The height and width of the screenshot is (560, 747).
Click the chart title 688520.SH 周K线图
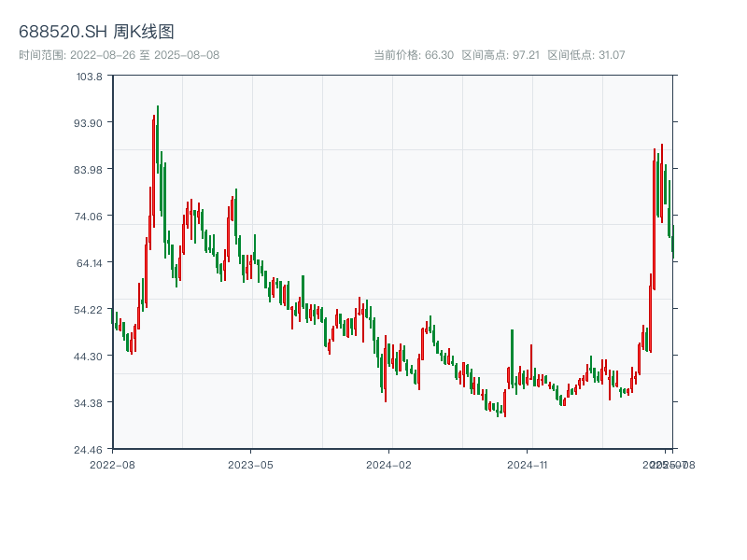pyautogui.click(x=96, y=32)
